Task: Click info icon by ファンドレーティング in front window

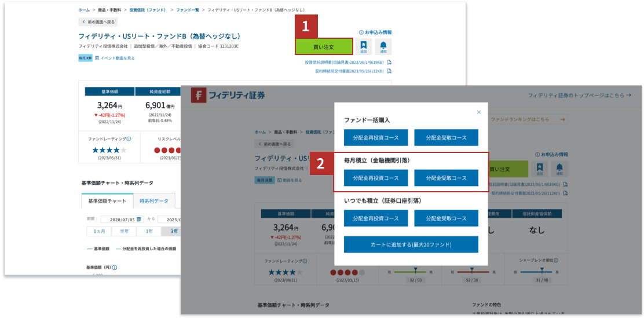Action: pyautogui.click(x=305, y=261)
